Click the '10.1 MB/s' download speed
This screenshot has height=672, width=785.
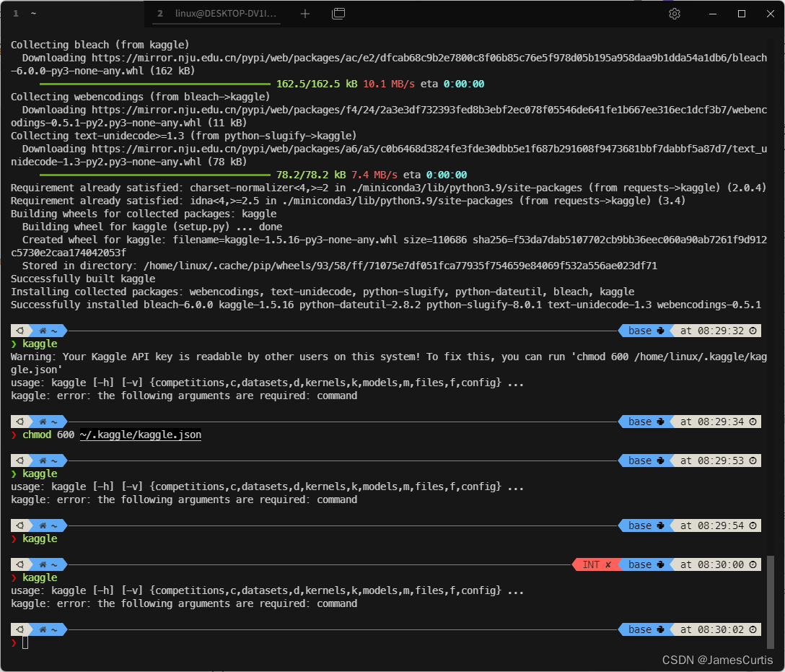[x=388, y=84]
